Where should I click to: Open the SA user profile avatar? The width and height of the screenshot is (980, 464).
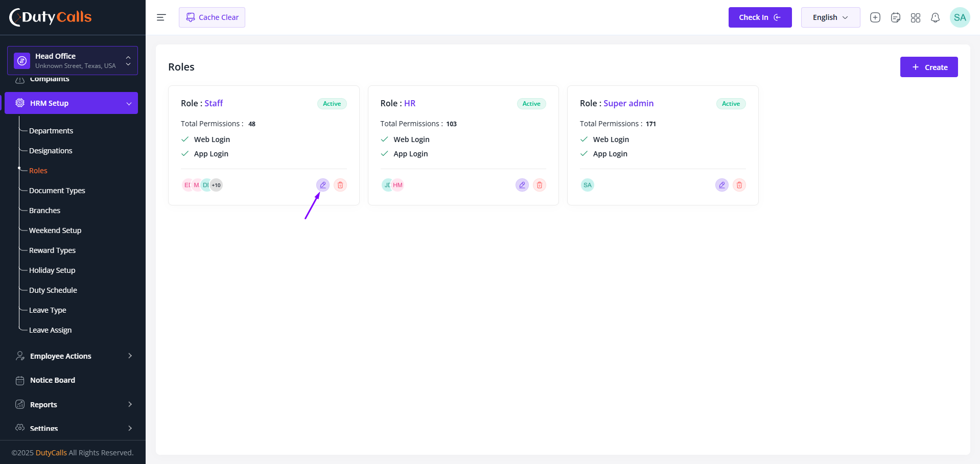click(960, 17)
